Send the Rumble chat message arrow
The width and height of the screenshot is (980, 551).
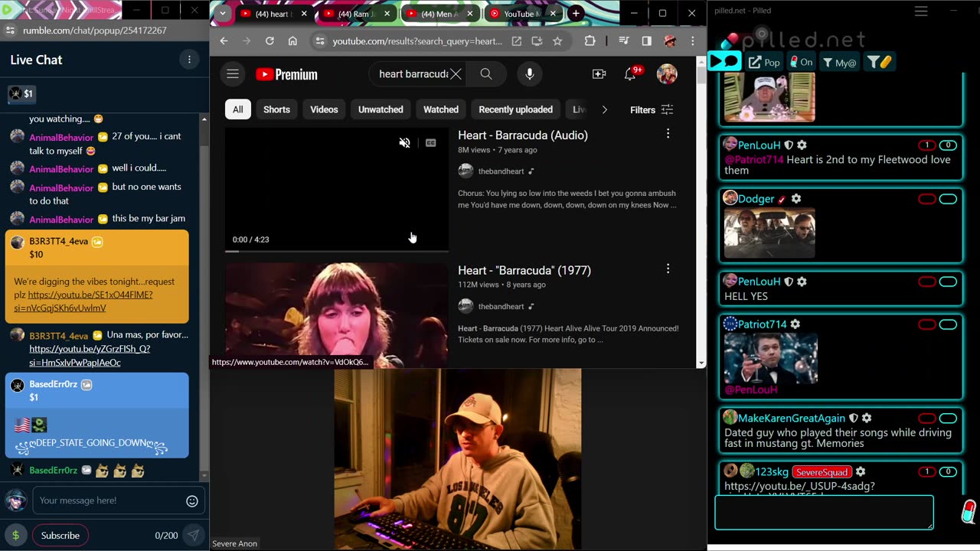194,536
